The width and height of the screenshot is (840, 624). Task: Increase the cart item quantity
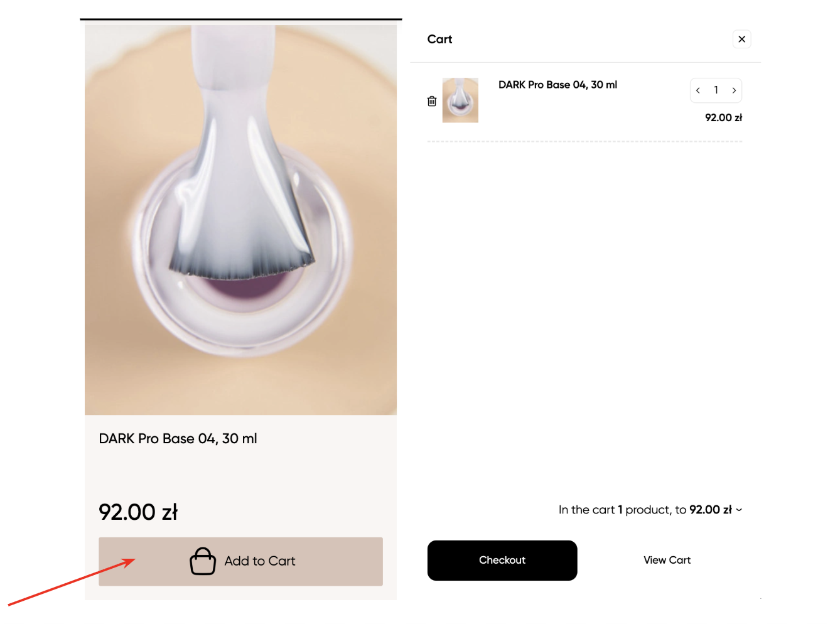pyautogui.click(x=734, y=90)
